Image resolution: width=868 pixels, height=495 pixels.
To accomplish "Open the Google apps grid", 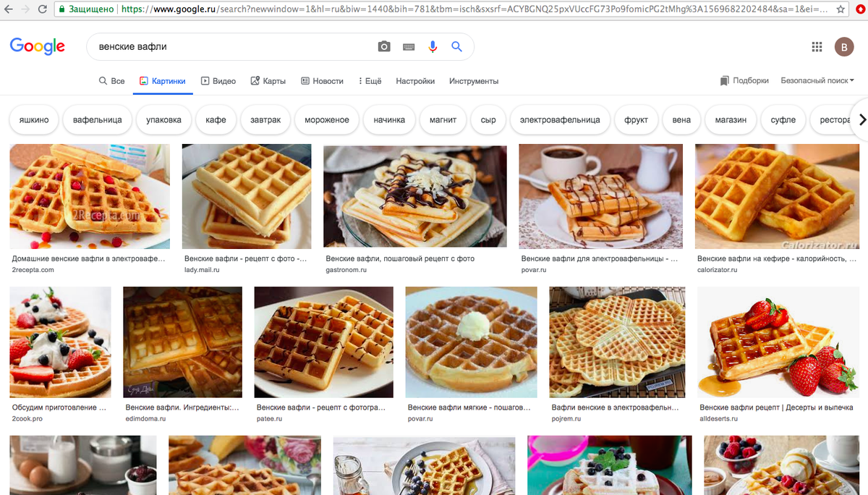I will [x=817, y=46].
